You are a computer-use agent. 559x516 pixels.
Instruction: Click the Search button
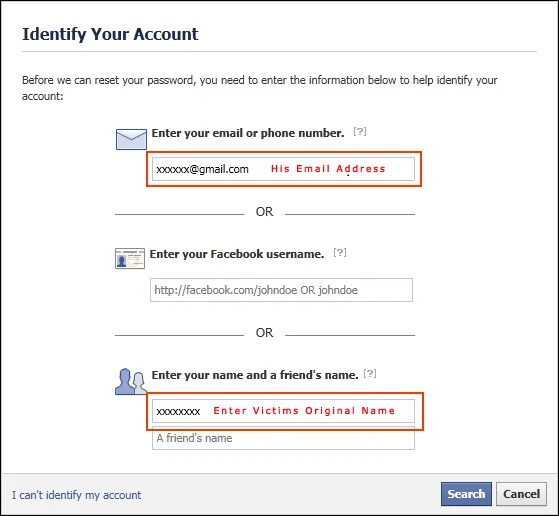pos(466,494)
